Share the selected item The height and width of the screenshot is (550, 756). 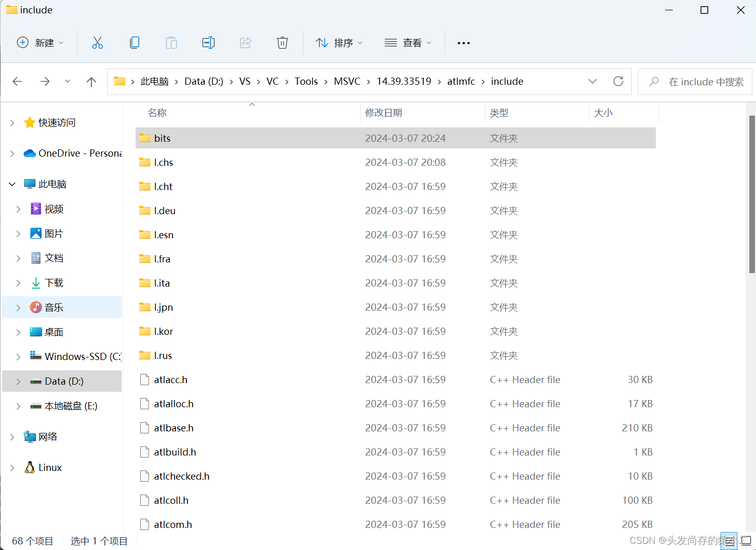[x=245, y=43]
